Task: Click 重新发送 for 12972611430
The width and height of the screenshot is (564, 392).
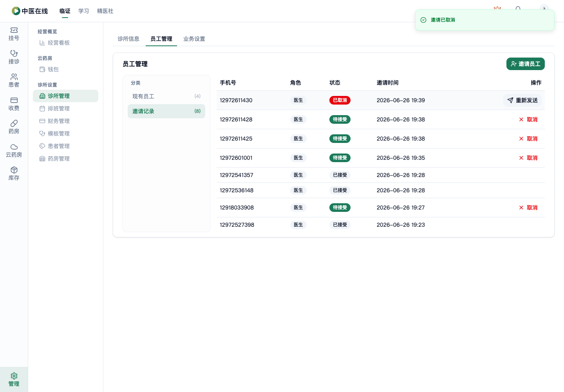Action: (522, 100)
